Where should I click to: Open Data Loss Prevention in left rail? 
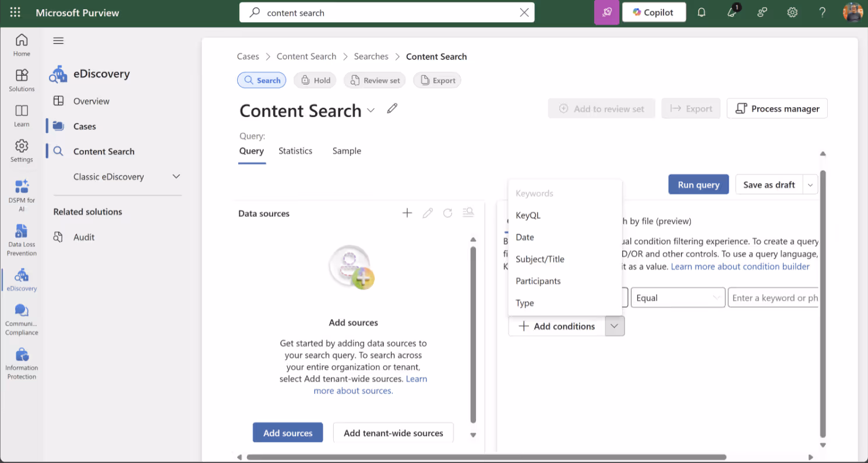coord(22,240)
